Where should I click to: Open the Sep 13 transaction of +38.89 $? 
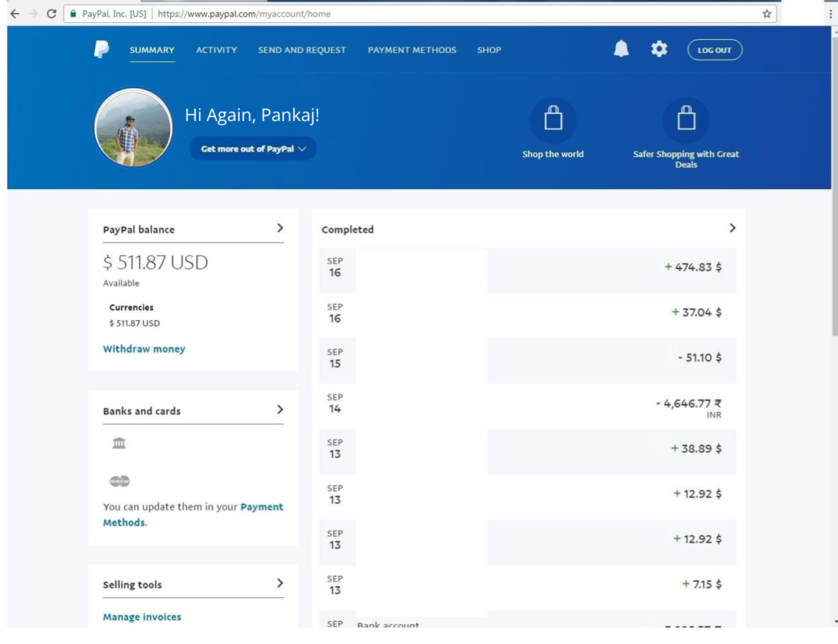point(528,451)
